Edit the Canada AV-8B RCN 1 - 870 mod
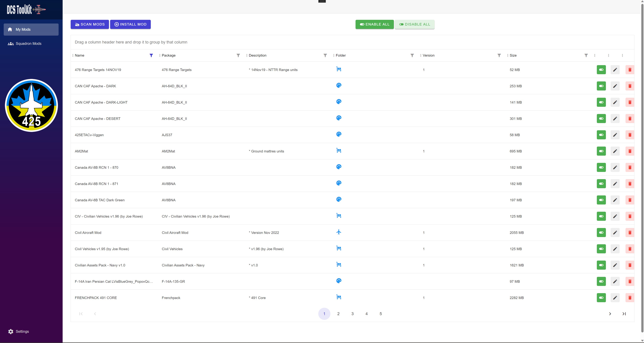This screenshot has width=644, height=343. pyautogui.click(x=615, y=168)
